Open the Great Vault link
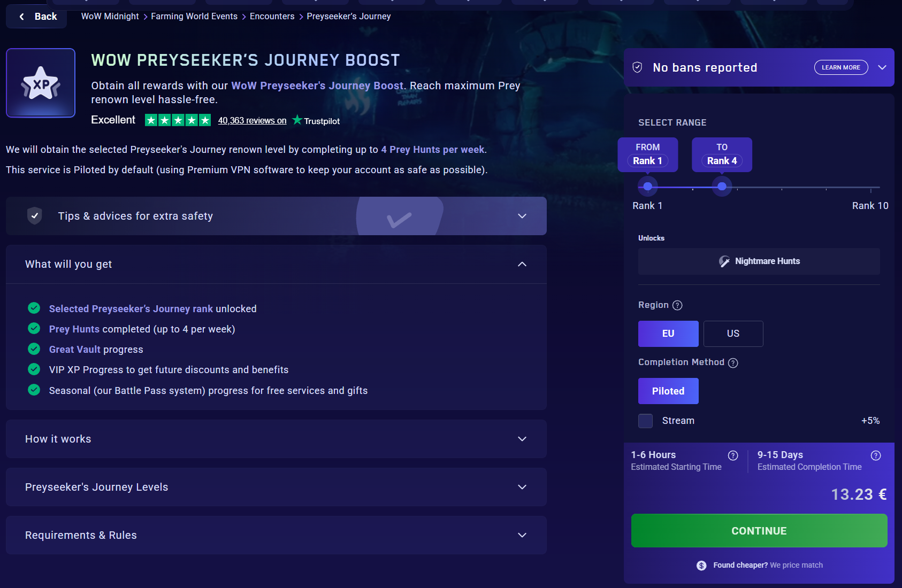902x588 pixels. [75, 350]
